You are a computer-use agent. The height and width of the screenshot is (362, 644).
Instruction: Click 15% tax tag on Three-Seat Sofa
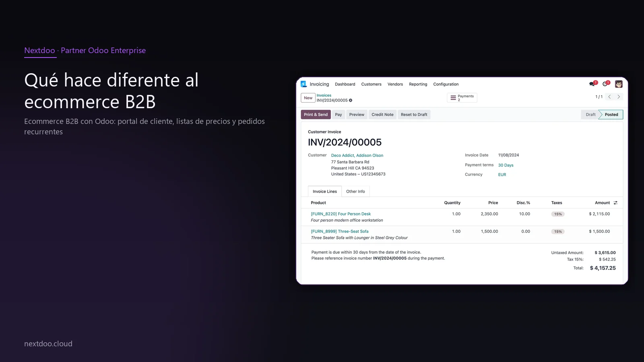point(558,232)
